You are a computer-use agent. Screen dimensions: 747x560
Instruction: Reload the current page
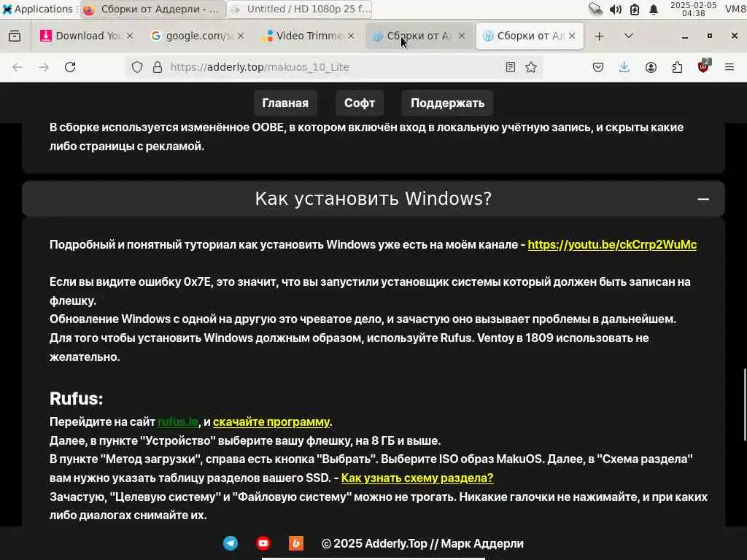pos(70,67)
